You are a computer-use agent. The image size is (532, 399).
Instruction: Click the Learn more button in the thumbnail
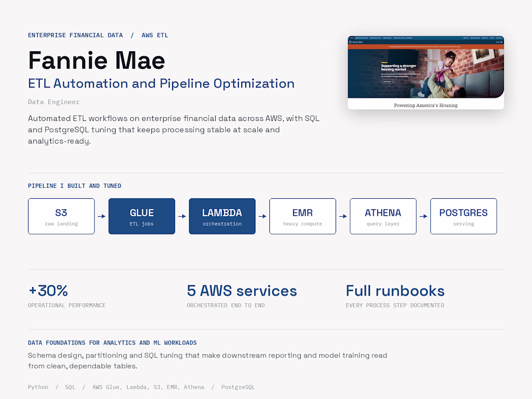[387, 82]
